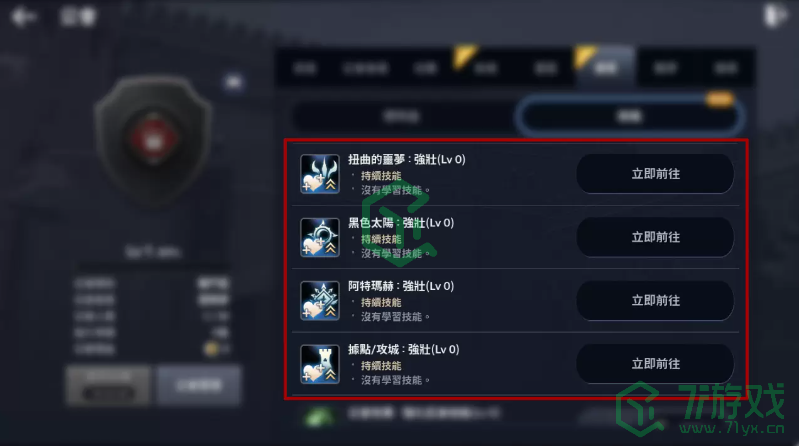Click the blue-gray button beside it
Image resolution: width=800 pixels, height=446 pixels.
coord(199,385)
